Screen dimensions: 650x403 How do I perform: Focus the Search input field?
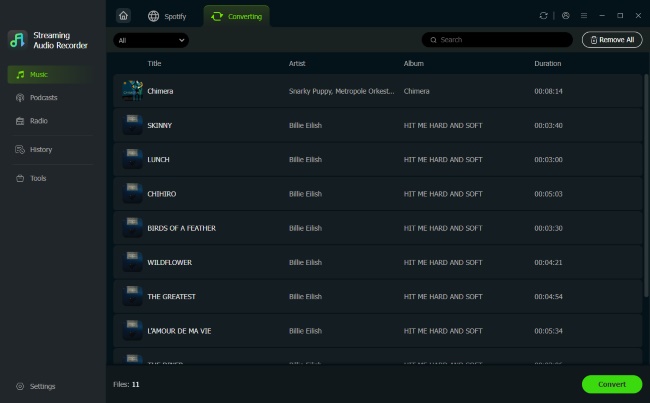(497, 40)
